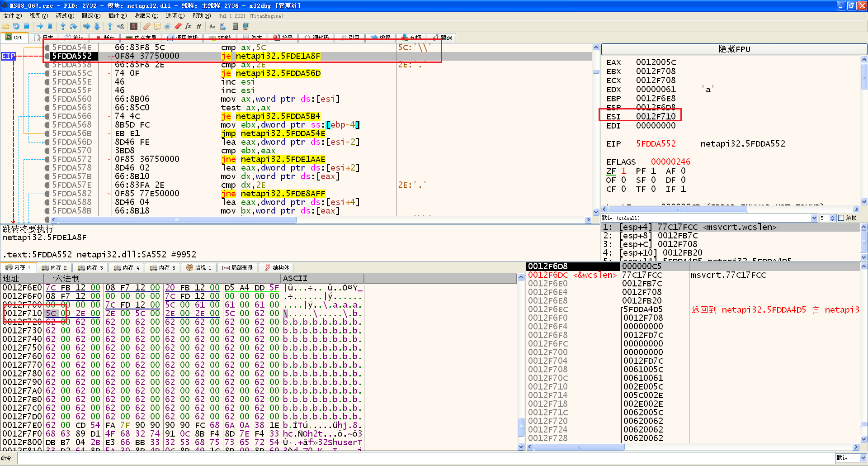Viewport: 868px width, 466px height.
Task: Switch to the 断点 breakpoints tab
Action: (x=104, y=38)
